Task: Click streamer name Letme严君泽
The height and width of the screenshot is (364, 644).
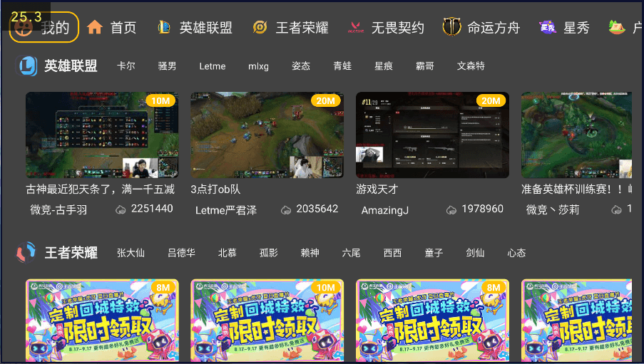Action: 226,210
